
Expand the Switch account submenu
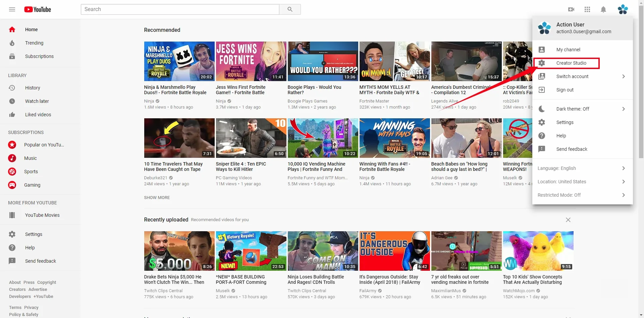click(583, 76)
